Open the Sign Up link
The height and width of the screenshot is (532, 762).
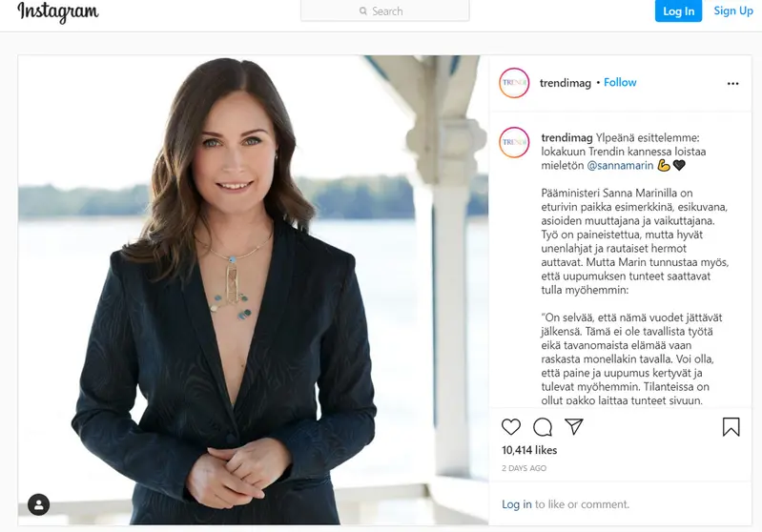[x=733, y=10]
